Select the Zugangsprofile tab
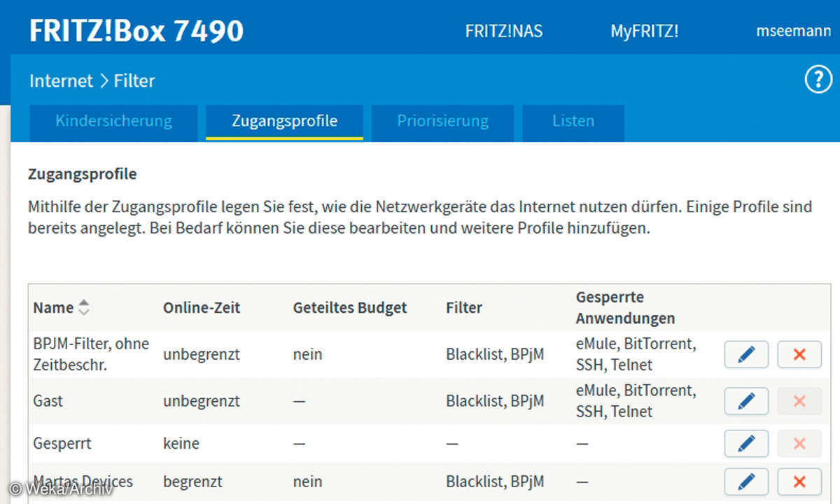Image resolution: width=840 pixels, height=504 pixels. click(x=284, y=122)
